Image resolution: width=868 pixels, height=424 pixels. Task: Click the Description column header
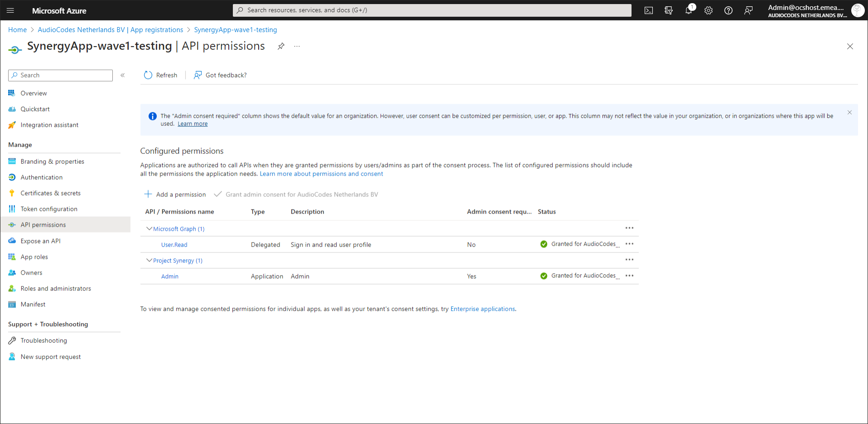click(x=307, y=212)
